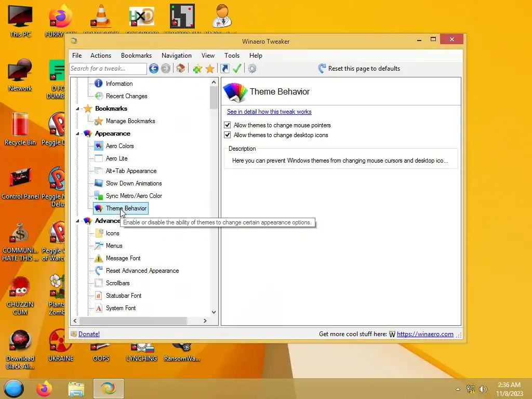Click the Information tree icon
The height and width of the screenshot is (399, 532).
(99, 84)
